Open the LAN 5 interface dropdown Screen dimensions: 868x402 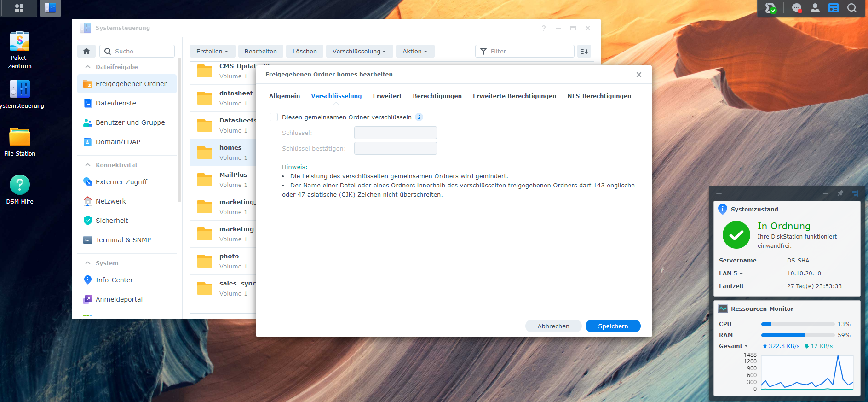click(731, 273)
